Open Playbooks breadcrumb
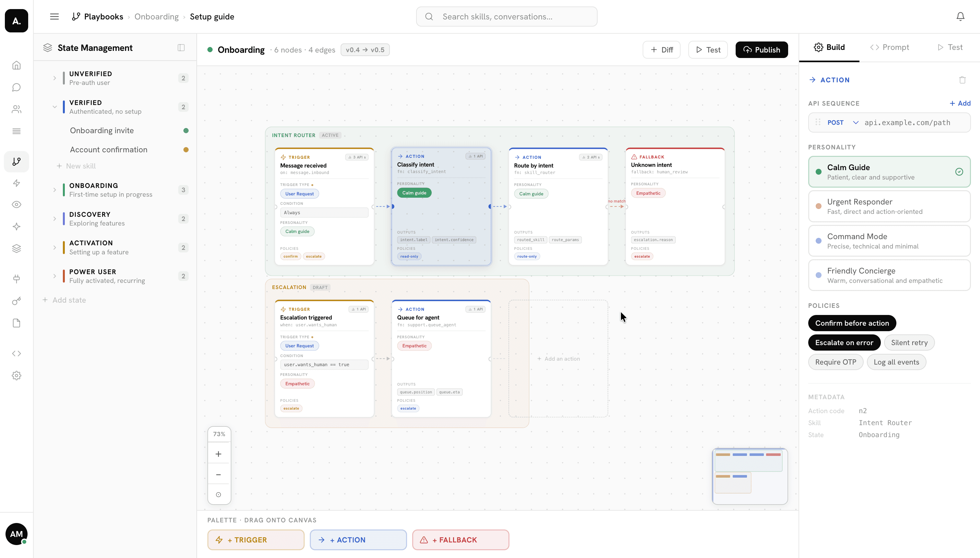980x558 pixels. coord(97,17)
